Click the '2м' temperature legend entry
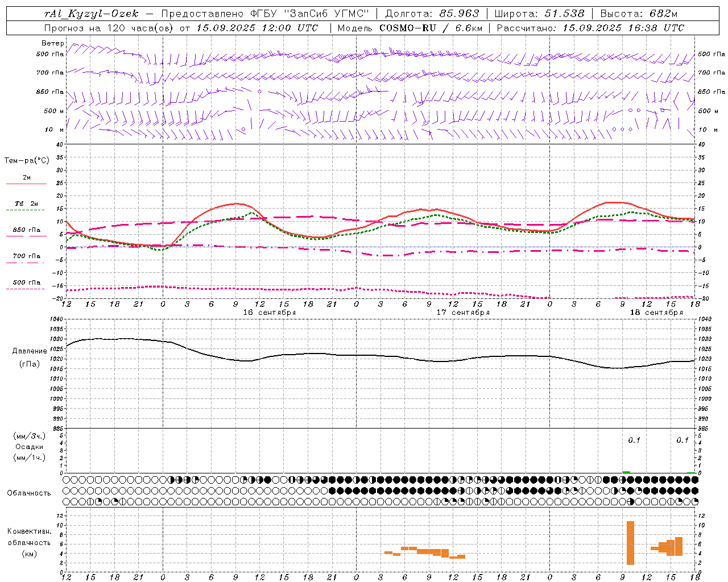Viewport: 728px width, 582px height. (27, 177)
